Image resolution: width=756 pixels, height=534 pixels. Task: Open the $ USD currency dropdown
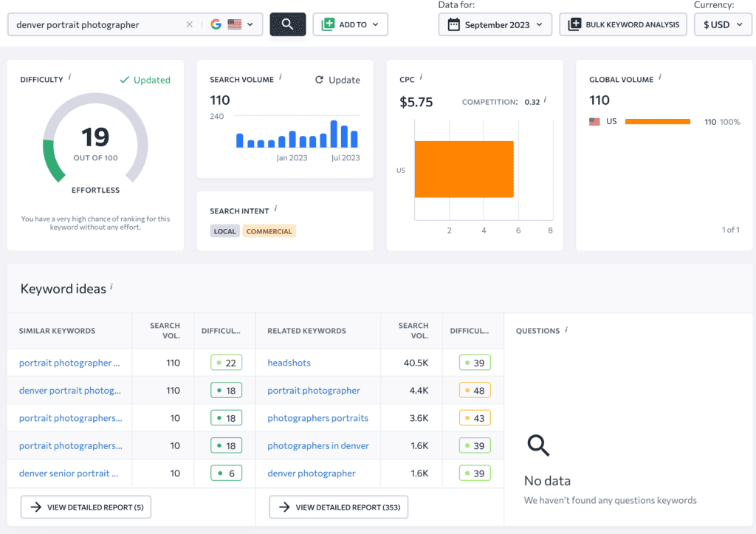point(723,24)
